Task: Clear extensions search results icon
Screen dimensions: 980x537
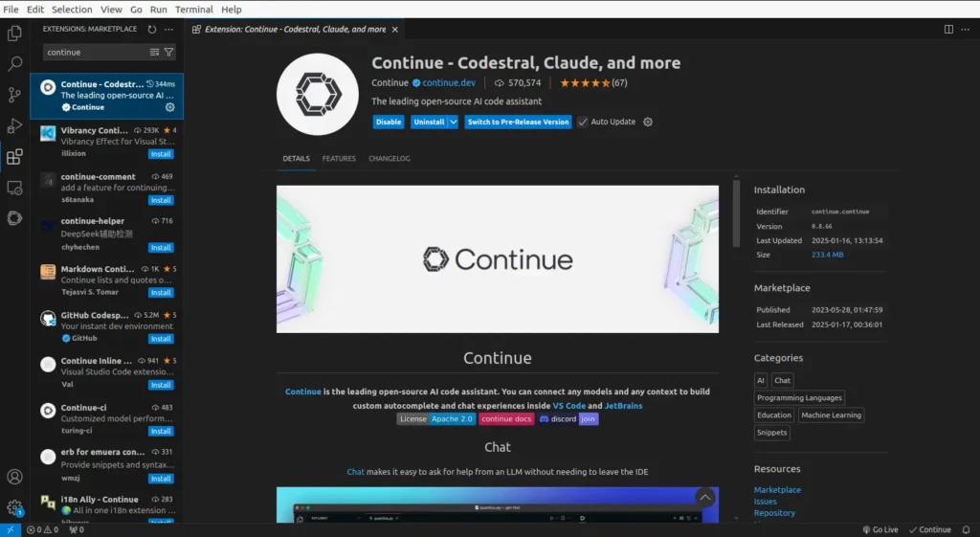Action: 154,52
